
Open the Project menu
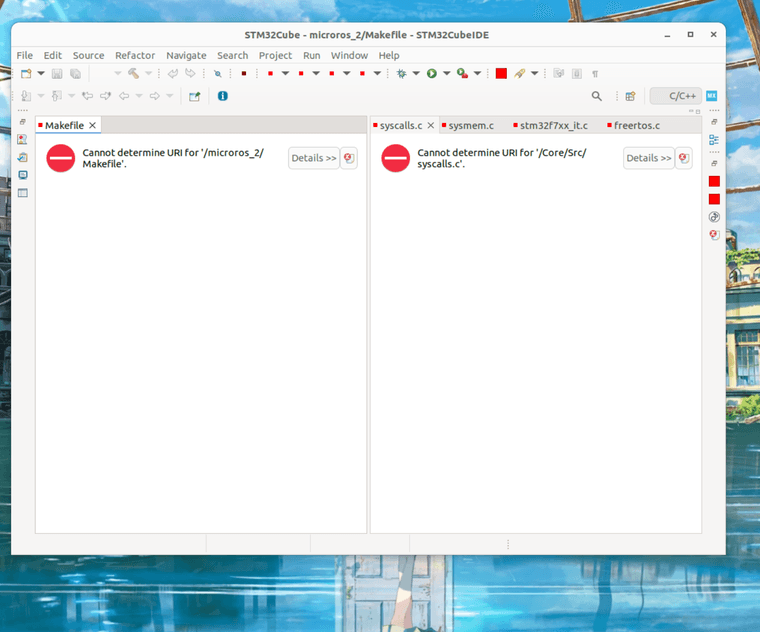click(x=275, y=55)
